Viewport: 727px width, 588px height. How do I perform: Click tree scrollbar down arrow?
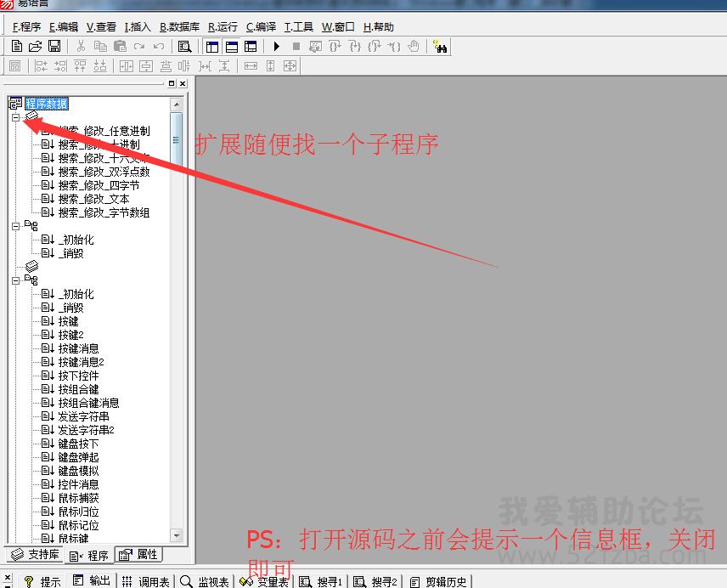click(176, 535)
